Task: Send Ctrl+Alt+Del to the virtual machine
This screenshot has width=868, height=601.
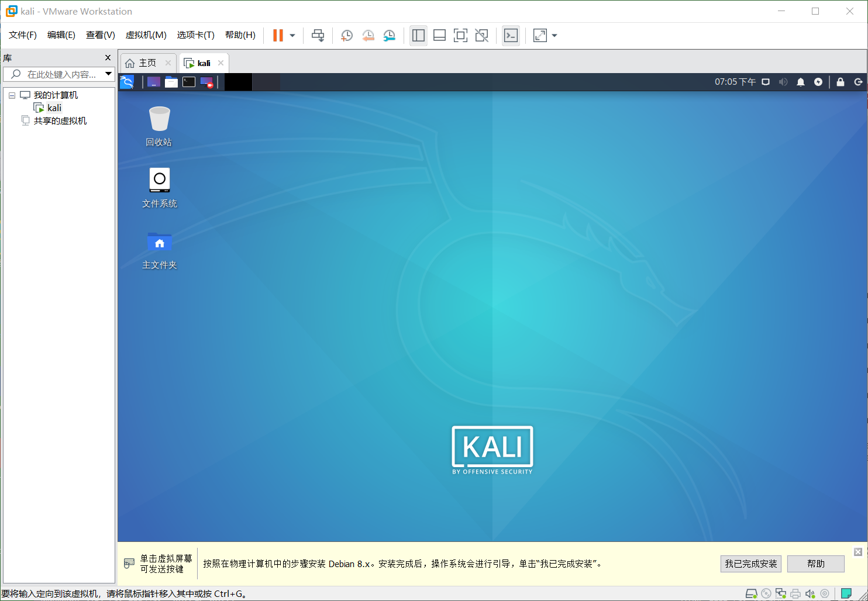Action: coord(318,35)
